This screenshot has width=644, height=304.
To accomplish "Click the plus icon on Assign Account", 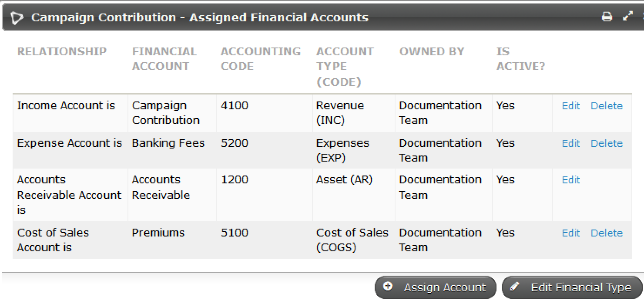I will (x=389, y=287).
